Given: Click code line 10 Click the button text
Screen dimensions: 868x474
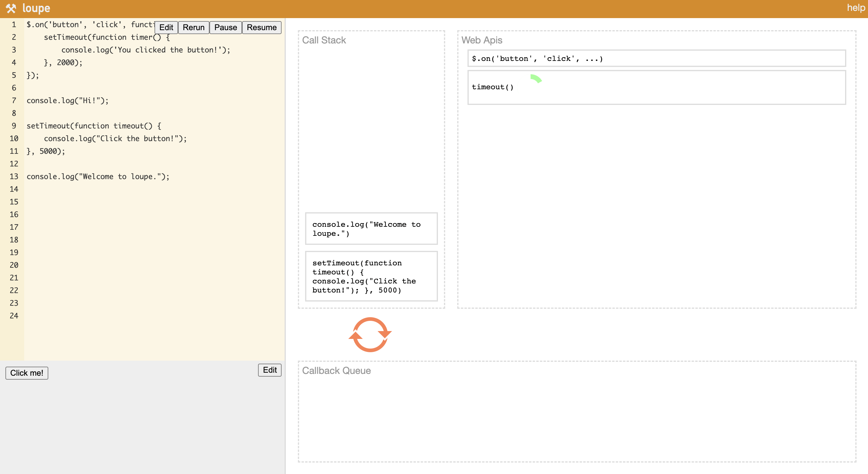Looking at the screenshot, I should (115, 138).
